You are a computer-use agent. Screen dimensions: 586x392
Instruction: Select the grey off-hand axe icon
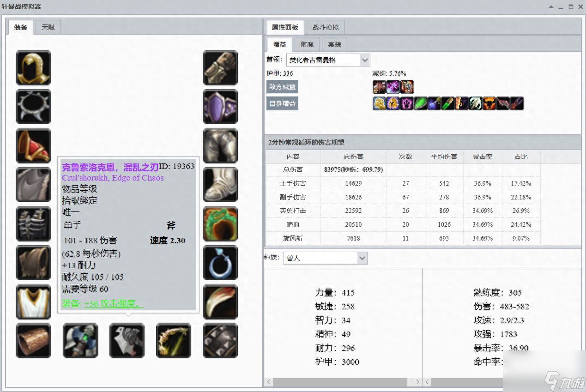(127, 341)
